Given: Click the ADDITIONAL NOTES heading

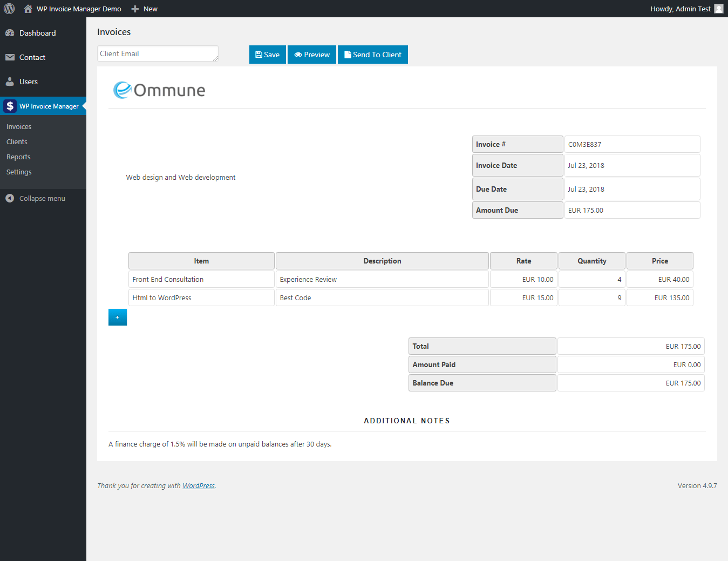Looking at the screenshot, I should [407, 421].
